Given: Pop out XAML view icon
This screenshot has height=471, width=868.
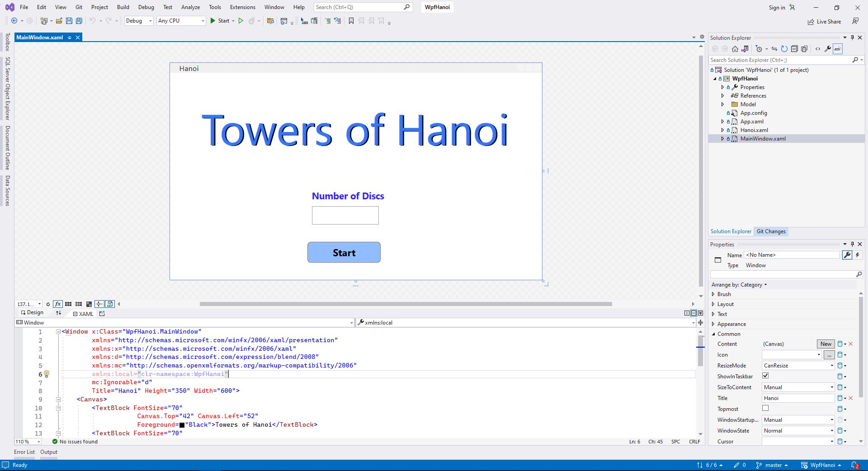Looking at the screenshot, I should (x=102, y=313).
